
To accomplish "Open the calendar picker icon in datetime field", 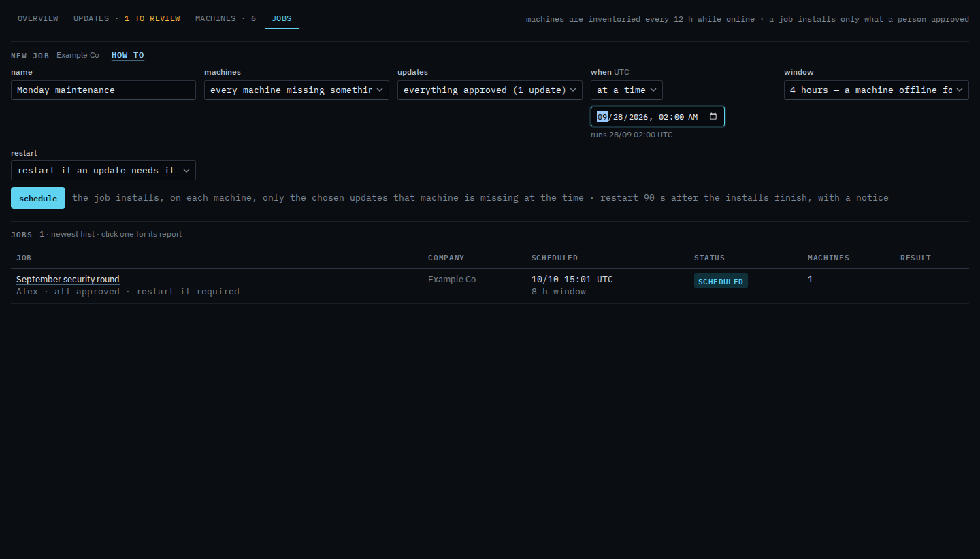I will 713,116.
